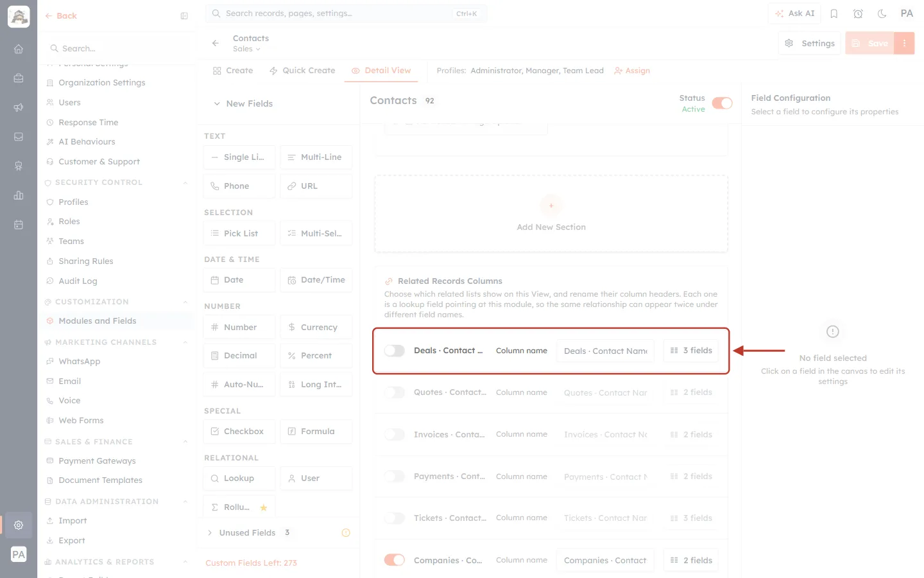924x578 pixels.
Task: Open the Sales dropdown under Contacts
Action: coord(246,49)
